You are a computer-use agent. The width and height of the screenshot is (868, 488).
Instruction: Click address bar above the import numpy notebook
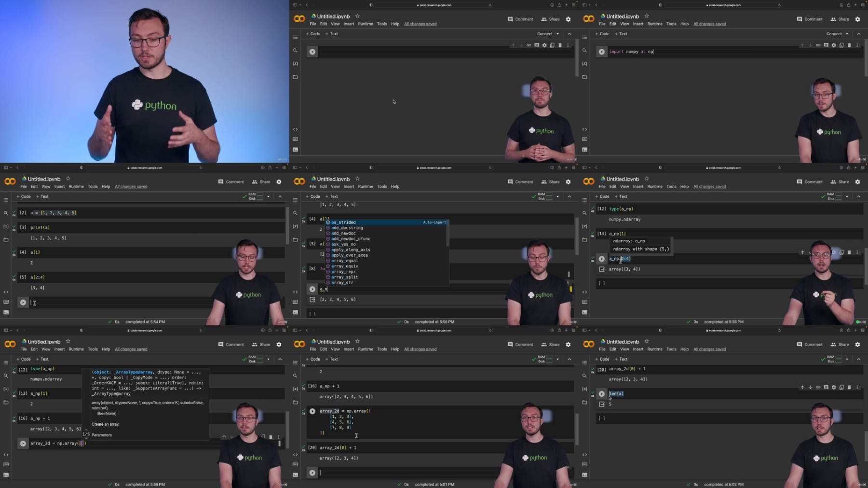723,5
